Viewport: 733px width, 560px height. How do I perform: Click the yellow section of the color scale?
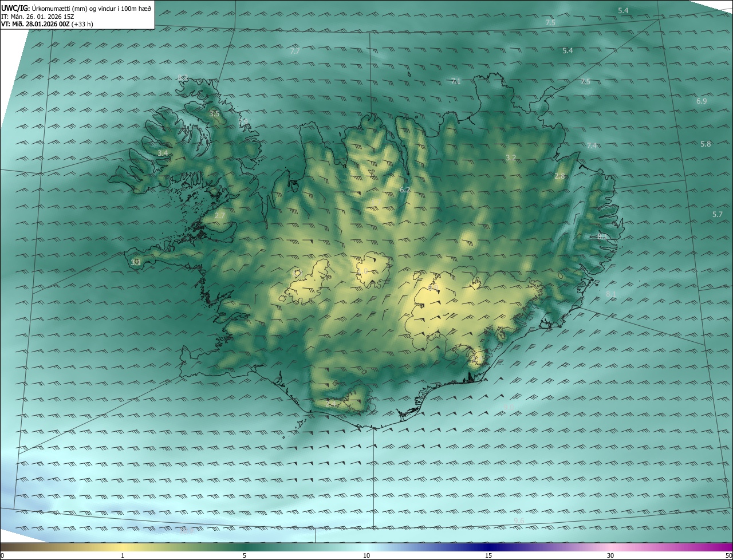point(123,547)
